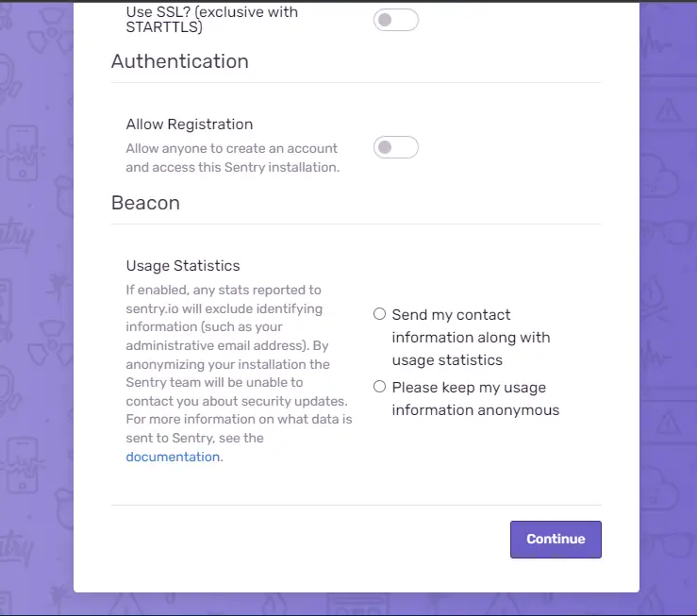Click the Usage Statistics field label
Viewport: 697px width, 616px height.
[x=183, y=266]
